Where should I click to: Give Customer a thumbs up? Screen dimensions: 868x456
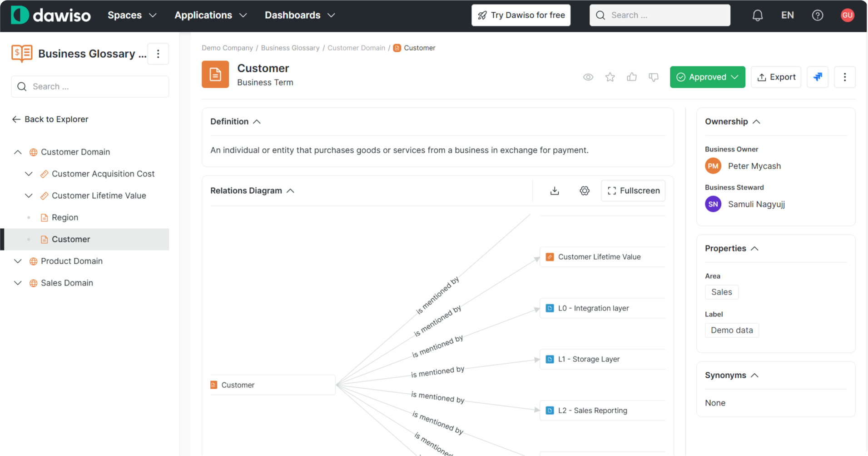[631, 77]
